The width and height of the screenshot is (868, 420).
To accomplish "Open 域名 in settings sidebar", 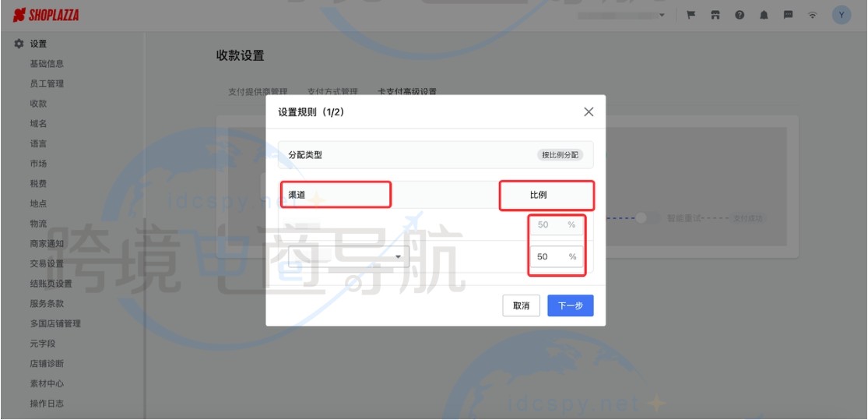I will point(38,124).
